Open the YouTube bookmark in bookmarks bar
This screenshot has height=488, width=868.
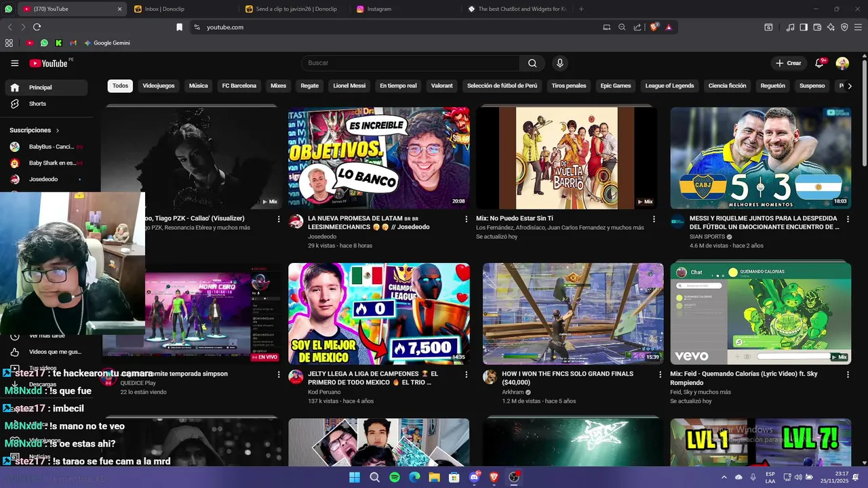coord(29,43)
